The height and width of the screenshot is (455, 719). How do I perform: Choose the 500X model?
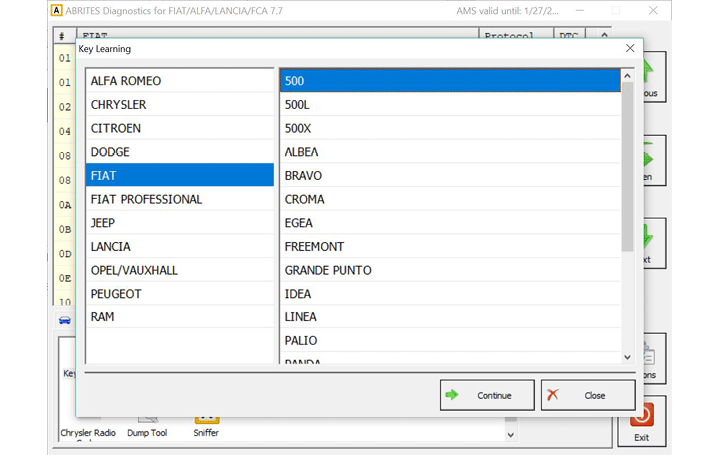point(449,128)
